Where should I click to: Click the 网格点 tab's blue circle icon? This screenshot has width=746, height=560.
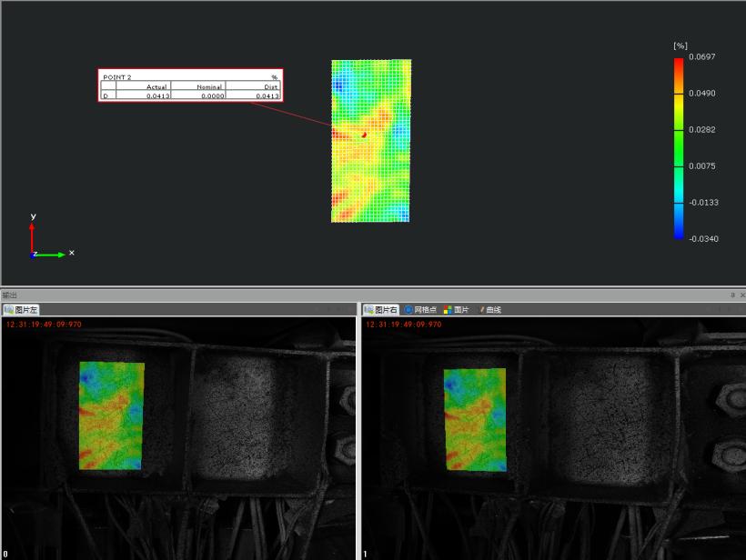pos(408,310)
